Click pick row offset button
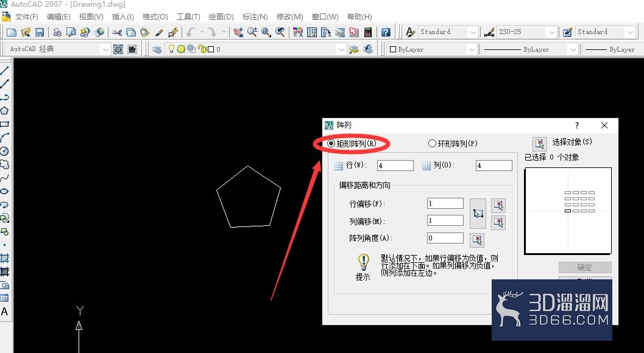Image resolution: width=644 pixels, height=353 pixels. point(498,205)
